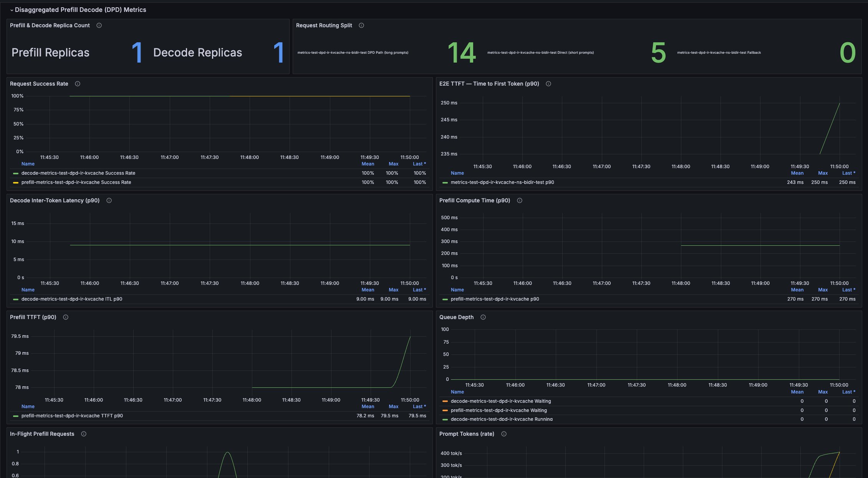Sort Queue Depth legend by Name
This screenshot has height=478, width=868.
(457, 392)
